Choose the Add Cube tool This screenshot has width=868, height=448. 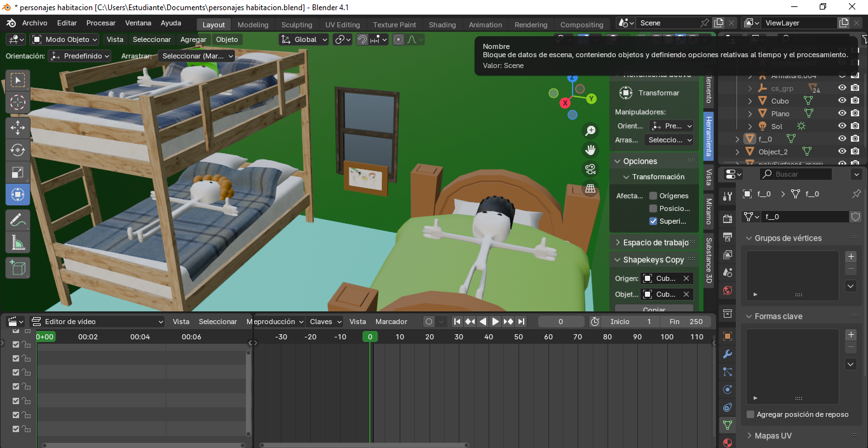click(18, 267)
